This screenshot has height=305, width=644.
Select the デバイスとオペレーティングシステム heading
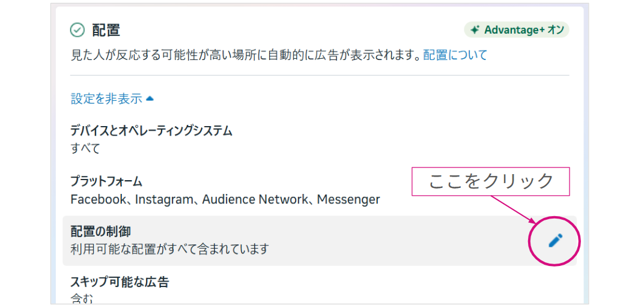151,130
